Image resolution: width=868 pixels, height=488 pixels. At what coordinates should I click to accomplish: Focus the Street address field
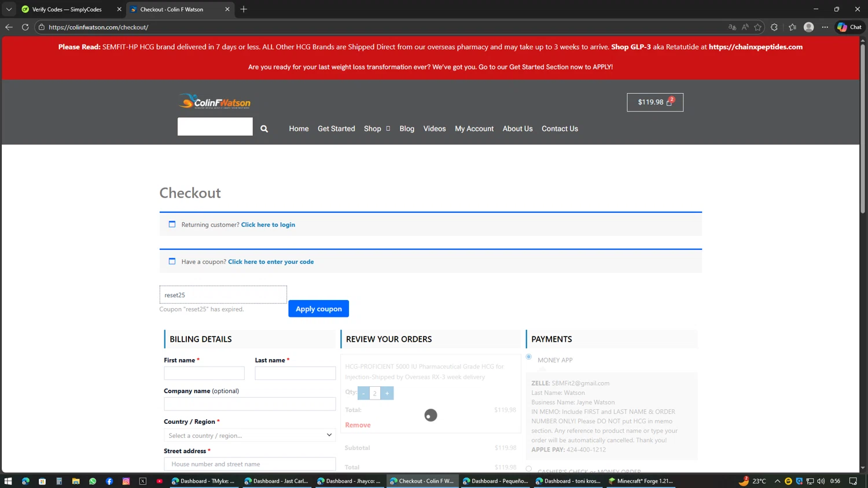[249, 464]
